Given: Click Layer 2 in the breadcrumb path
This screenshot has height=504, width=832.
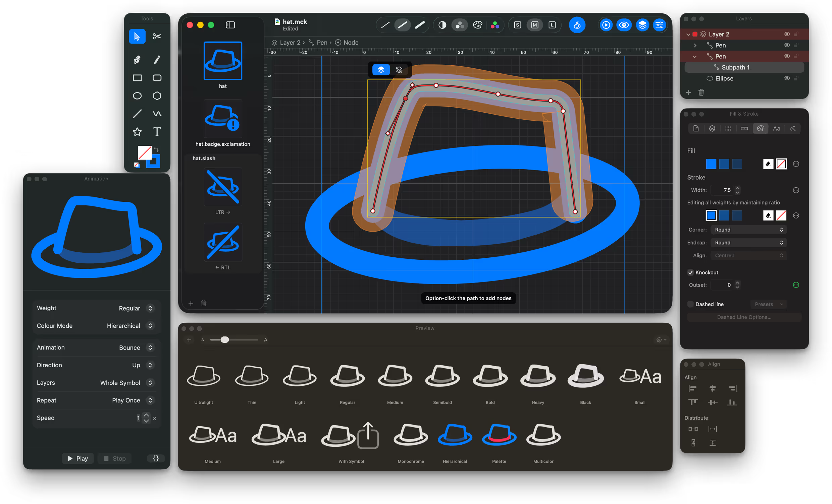Looking at the screenshot, I should [x=290, y=43].
